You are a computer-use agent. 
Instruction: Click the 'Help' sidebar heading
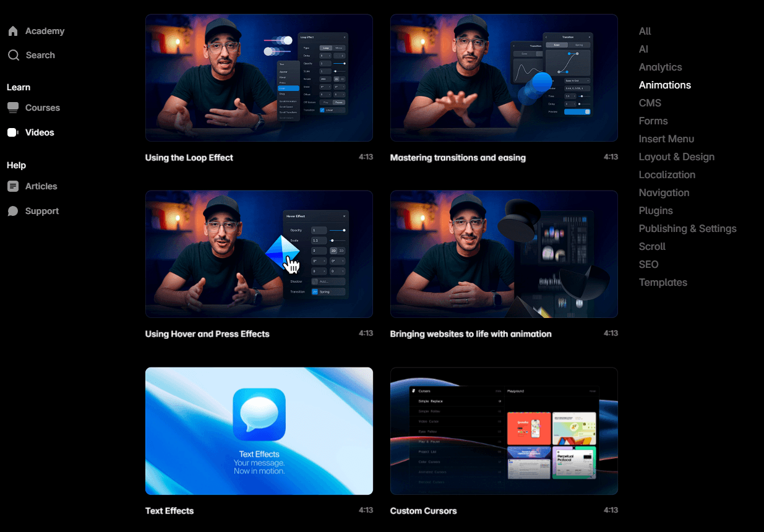[17, 165]
